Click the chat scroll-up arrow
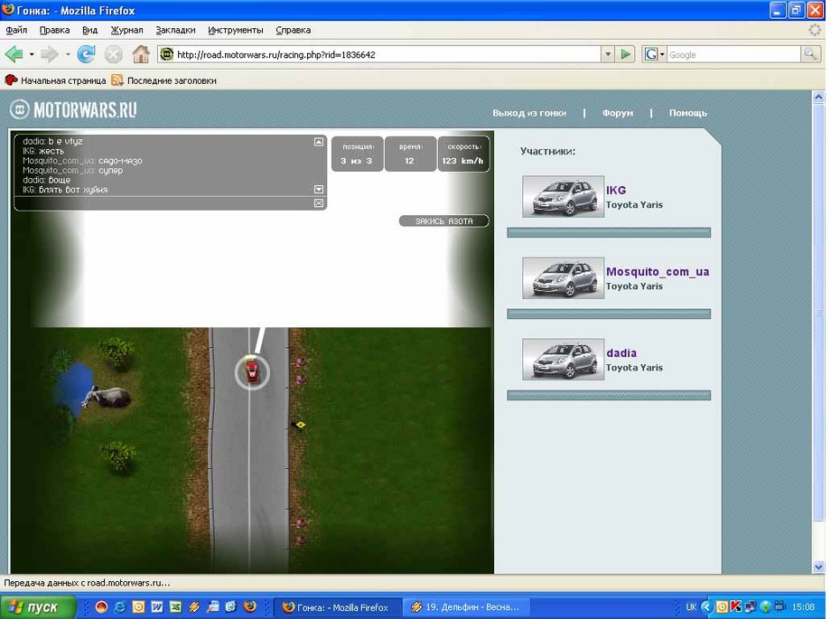This screenshot has width=840, height=619. point(319,142)
